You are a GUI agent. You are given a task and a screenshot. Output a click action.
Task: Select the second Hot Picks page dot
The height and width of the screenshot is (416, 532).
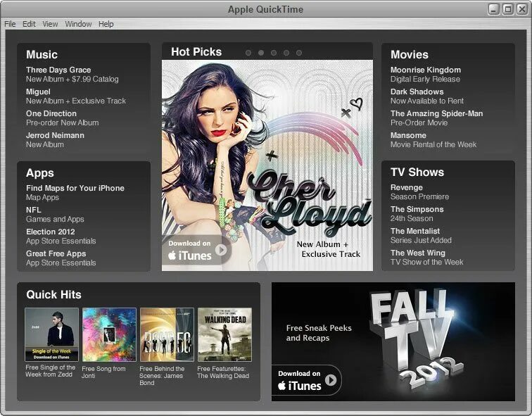click(261, 53)
